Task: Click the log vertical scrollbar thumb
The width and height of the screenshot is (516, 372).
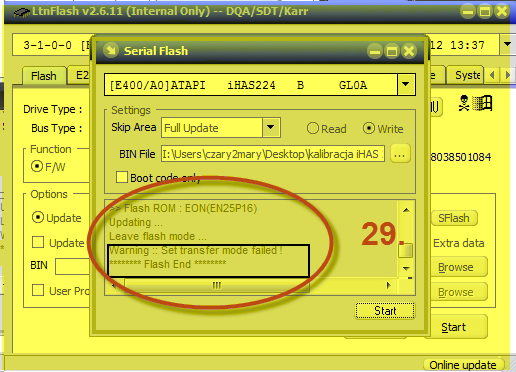Action: 406,251
